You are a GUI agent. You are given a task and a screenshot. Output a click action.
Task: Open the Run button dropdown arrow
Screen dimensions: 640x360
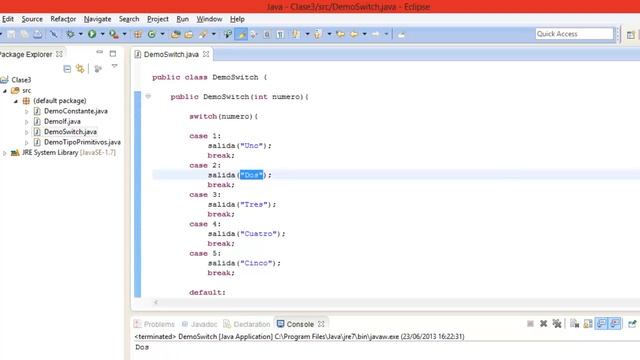pos(102,35)
